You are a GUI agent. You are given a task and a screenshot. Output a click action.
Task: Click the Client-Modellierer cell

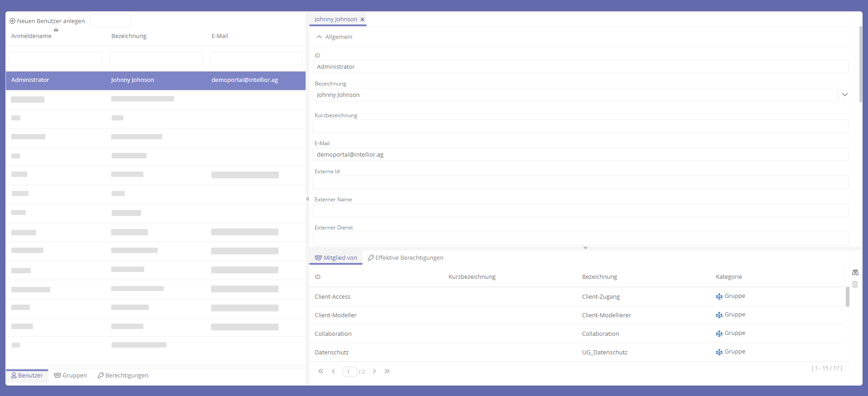point(606,315)
